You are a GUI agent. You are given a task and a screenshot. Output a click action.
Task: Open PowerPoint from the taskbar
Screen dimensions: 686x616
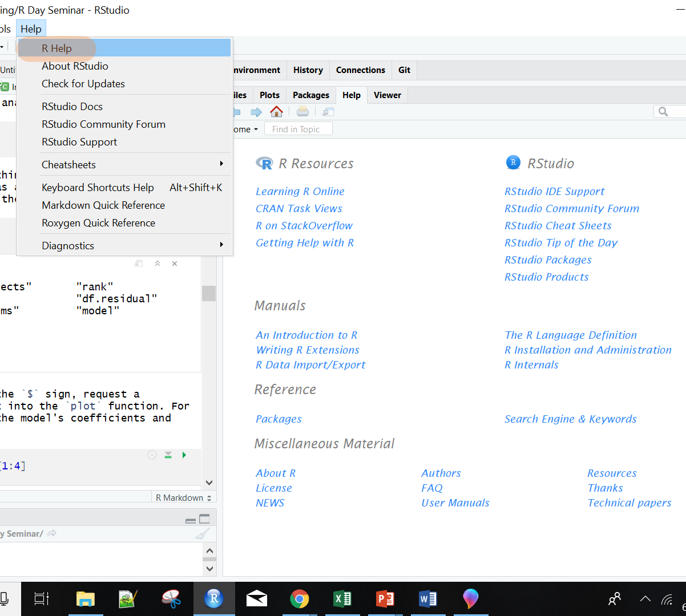tap(385, 599)
